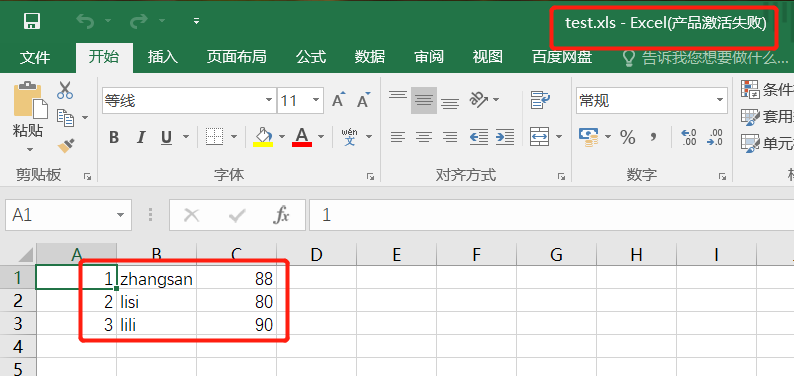
Task: Apply accounting currency number format
Action: [x=588, y=137]
